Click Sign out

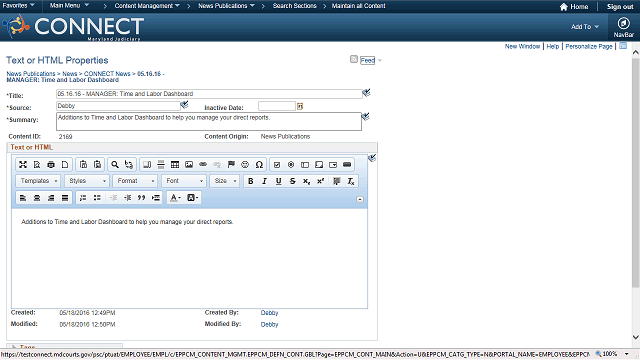pos(620,7)
